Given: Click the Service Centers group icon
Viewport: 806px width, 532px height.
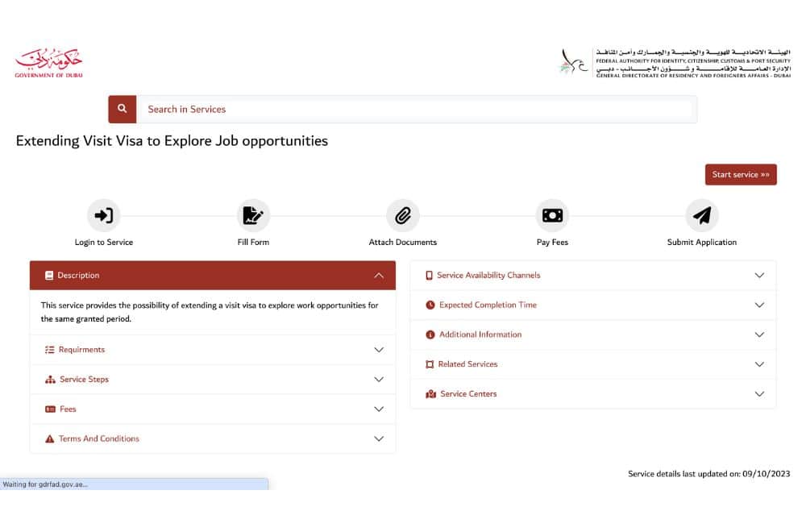Looking at the screenshot, I should point(430,393).
